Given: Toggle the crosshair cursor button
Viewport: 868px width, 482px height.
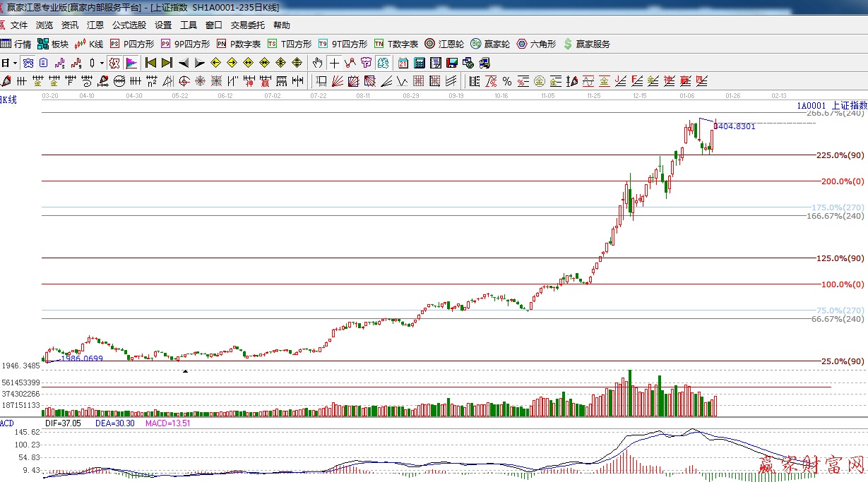Looking at the screenshot, I should click(x=334, y=63).
